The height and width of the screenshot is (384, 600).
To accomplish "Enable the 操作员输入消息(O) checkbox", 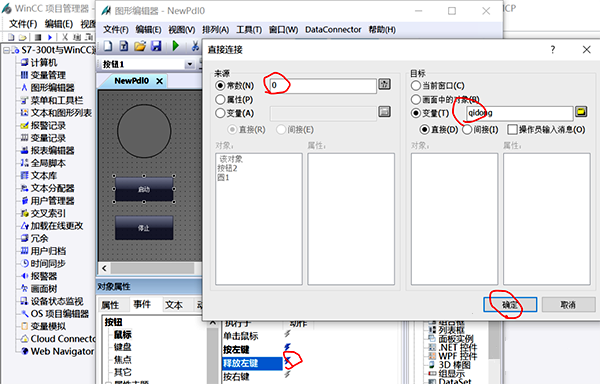I will 512,130.
